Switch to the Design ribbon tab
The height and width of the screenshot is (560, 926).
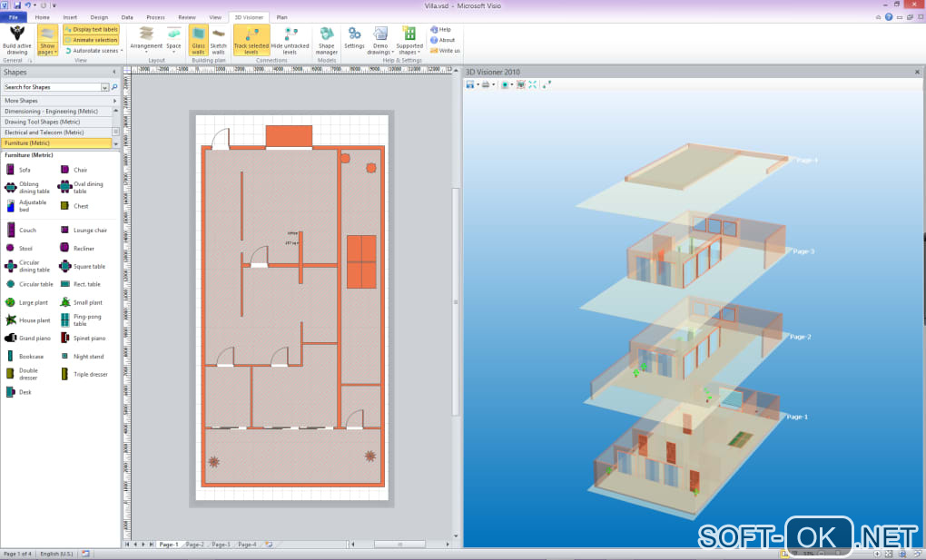pyautogui.click(x=99, y=17)
